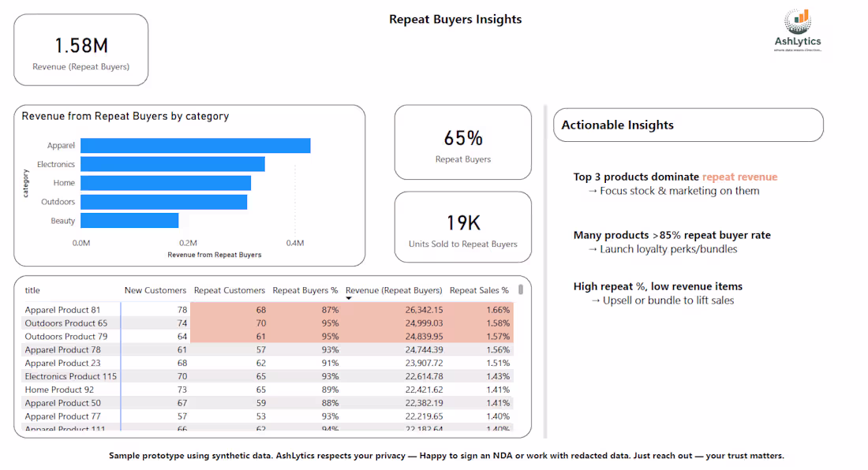This screenshot has width=868, height=470.
Task: Select the Home Product 92 table row
Action: pyautogui.click(x=237, y=389)
